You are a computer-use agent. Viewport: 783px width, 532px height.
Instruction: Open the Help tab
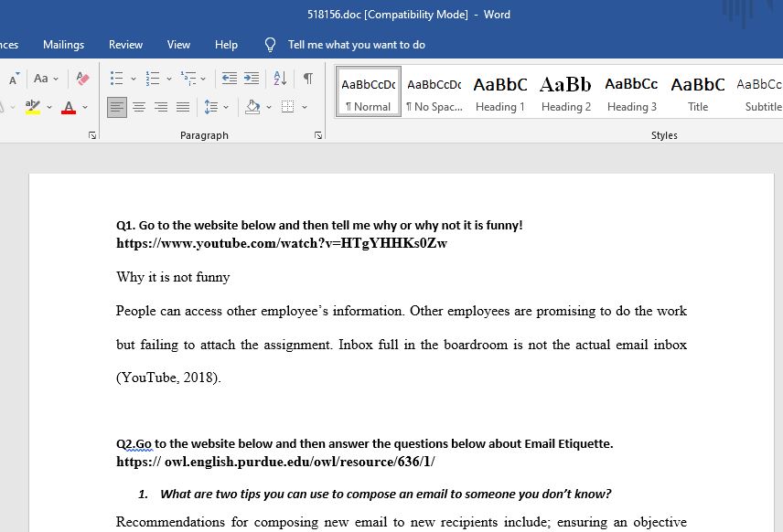(x=226, y=45)
